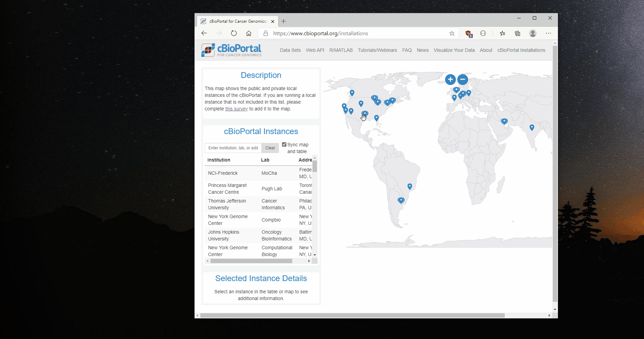Image resolution: width=644 pixels, height=339 pixels.
Task: Click the page horizontal scrollbar at bottom
Action: (353, 315)
